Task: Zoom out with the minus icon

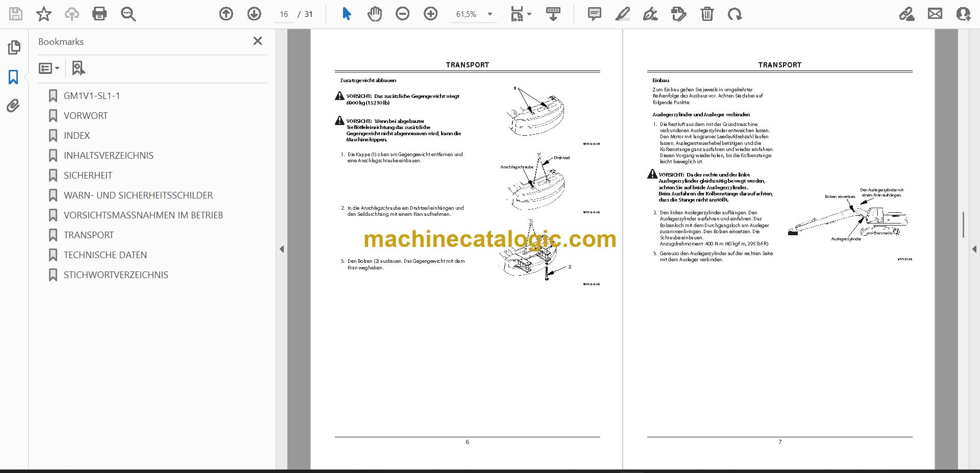Action: 403,14
